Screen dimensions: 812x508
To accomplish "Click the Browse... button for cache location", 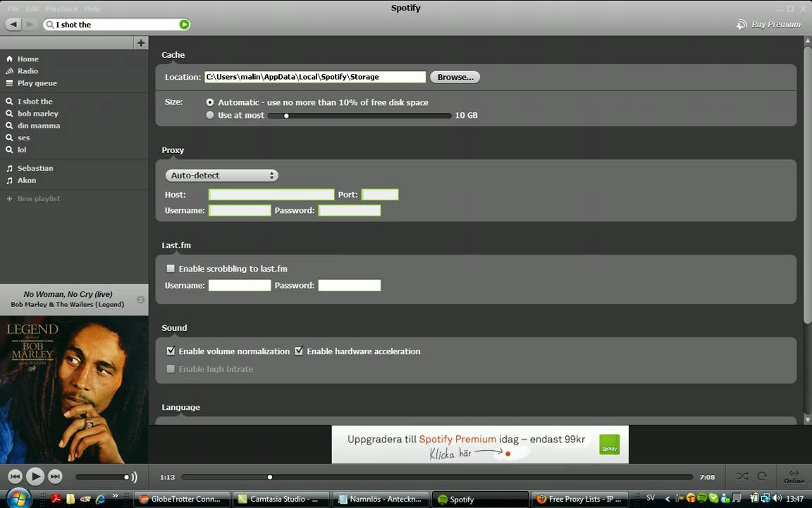I will [455, 77].
